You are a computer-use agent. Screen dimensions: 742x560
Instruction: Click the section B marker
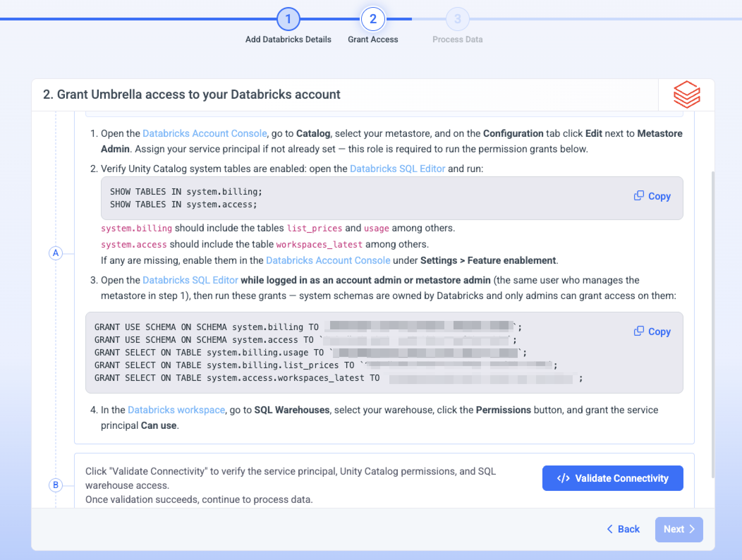[56, 485]
